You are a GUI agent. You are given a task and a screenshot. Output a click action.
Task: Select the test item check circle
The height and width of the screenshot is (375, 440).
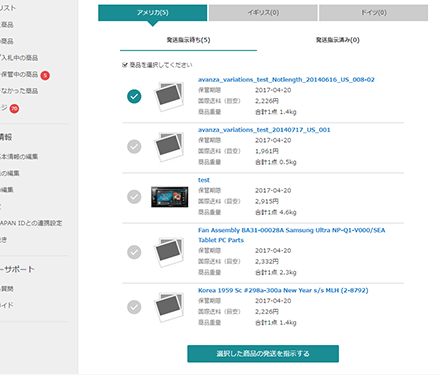tap(134, 197)
